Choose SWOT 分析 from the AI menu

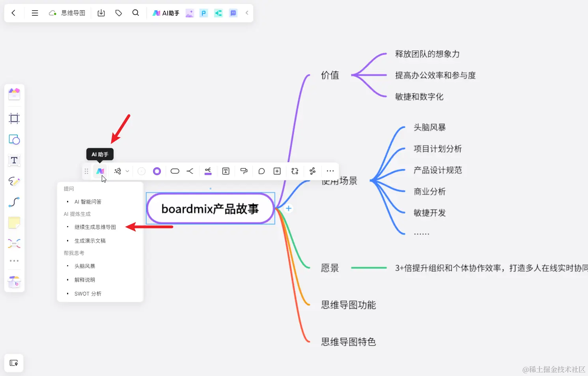[x=88, y=293]
